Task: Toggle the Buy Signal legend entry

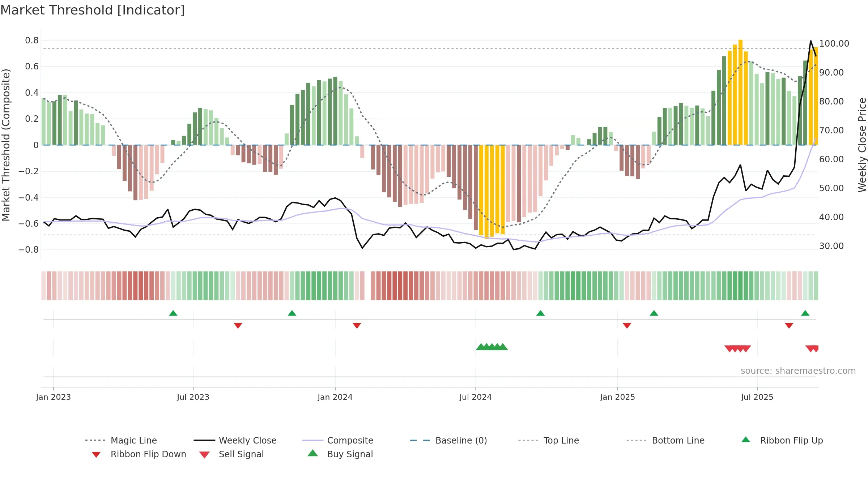Action: coord(340,454)
